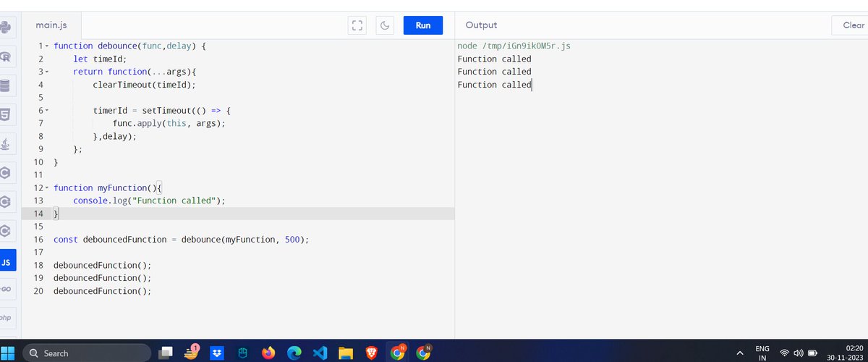Collapse the returned function at line 3
Viewport: 868px width, 362px height.
[47, 72]
